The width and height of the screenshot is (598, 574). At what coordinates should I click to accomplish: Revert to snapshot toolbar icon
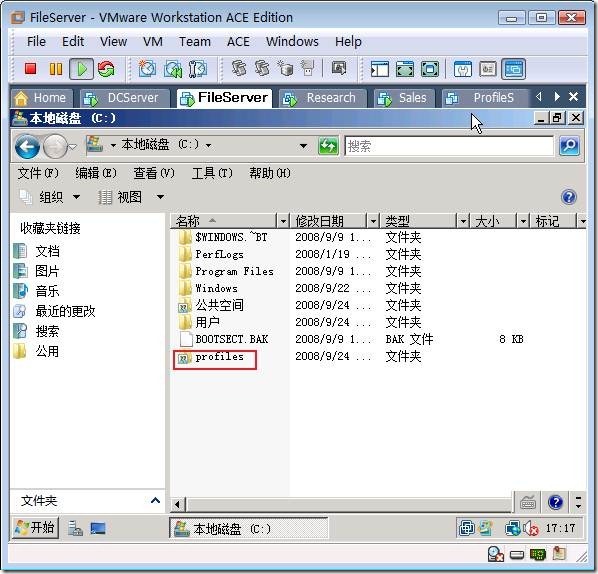tap(173, 69)
